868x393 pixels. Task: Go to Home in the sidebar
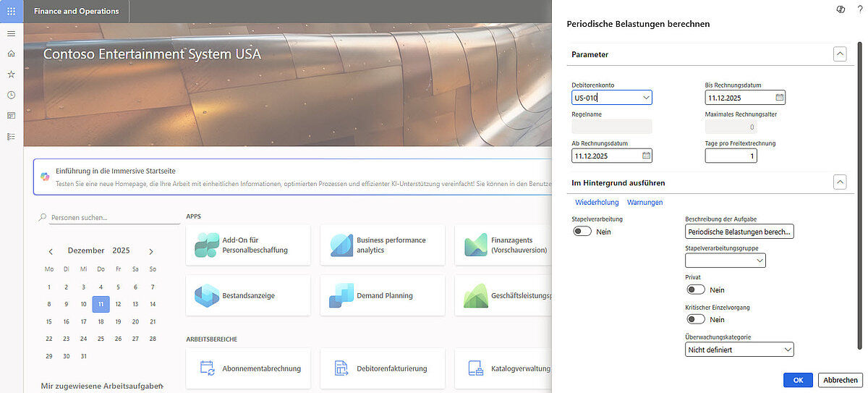coord(11,54)
